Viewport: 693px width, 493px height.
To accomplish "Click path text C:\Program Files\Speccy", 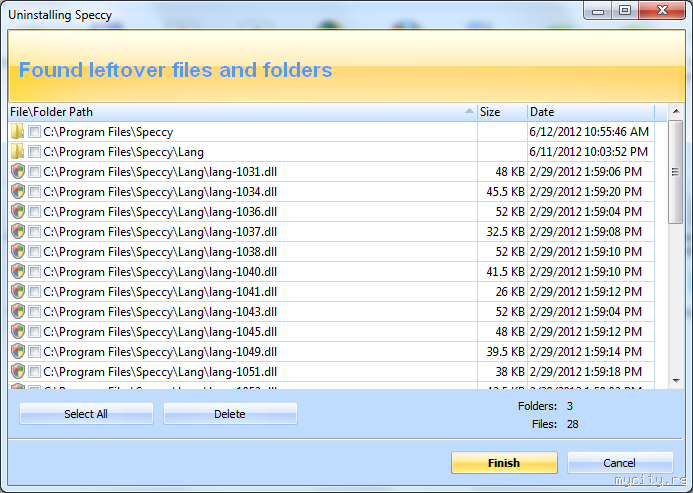I will pos(108,132).
